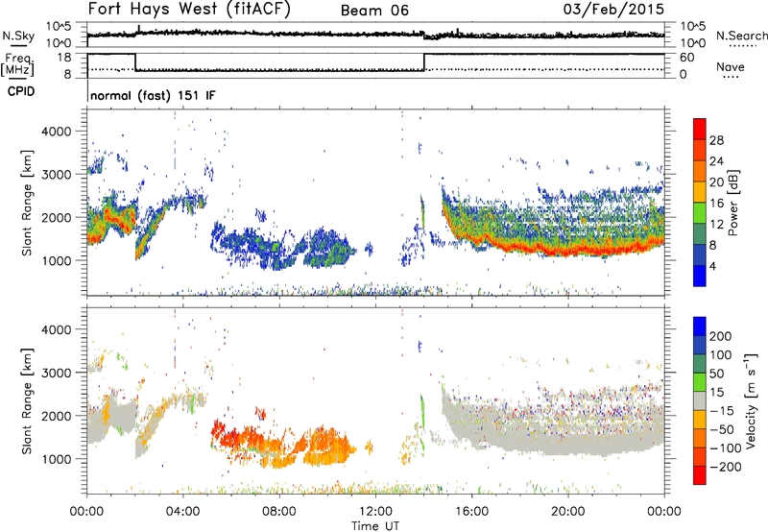Screen dimensions: 768x532
Task: Click the "20:00" time axis label
Action: coord(567,512)
